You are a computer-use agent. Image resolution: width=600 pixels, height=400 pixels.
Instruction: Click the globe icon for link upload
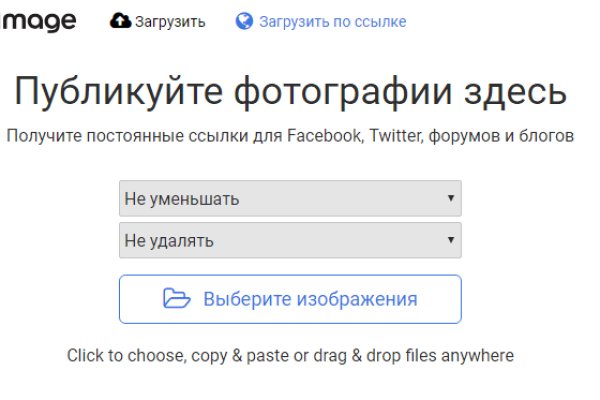244,21
